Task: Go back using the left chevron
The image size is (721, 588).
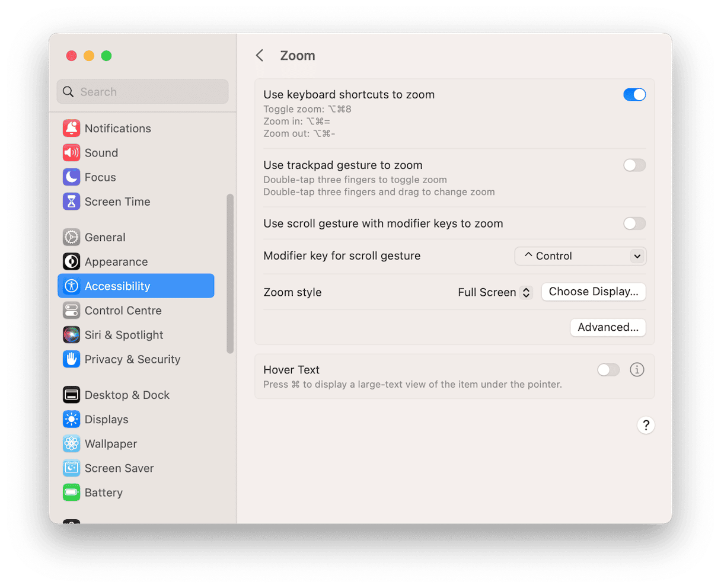Action: (260, 56)
